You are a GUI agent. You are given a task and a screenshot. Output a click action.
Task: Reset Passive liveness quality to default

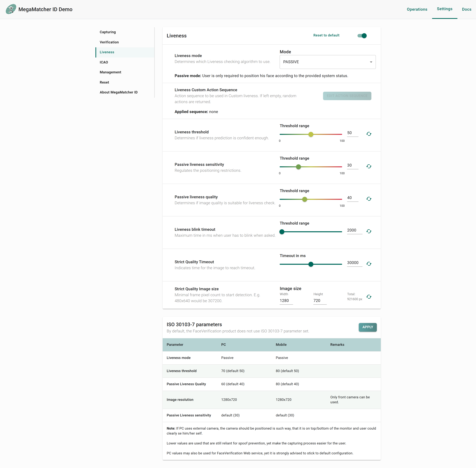[369, 199]
